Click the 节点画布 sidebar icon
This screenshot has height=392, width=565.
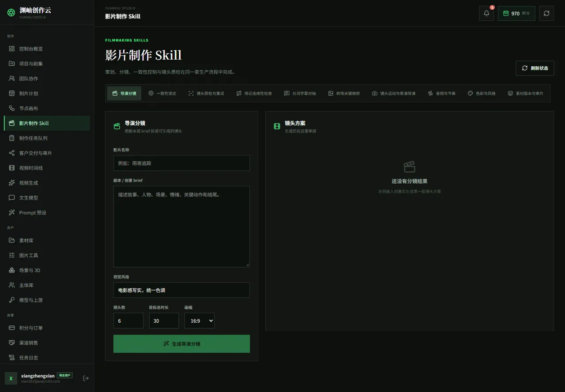tap(12, 108)
